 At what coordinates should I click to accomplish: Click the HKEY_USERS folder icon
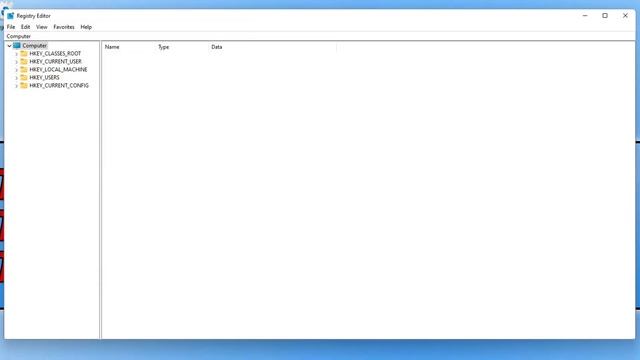pos(24,77)
